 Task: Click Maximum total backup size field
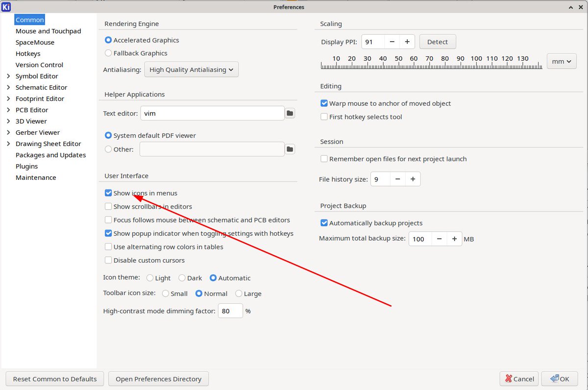point(420,239)
